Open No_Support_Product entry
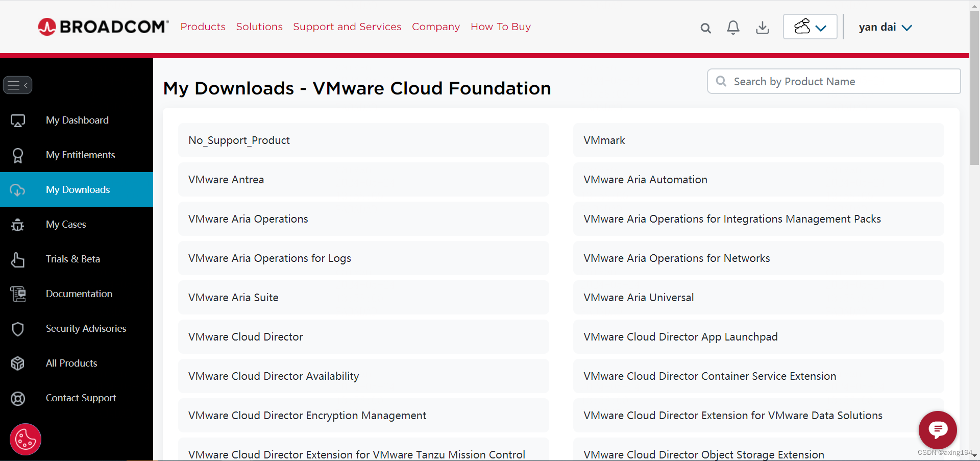This screenshot has height=461, width=980. point(363,140)
